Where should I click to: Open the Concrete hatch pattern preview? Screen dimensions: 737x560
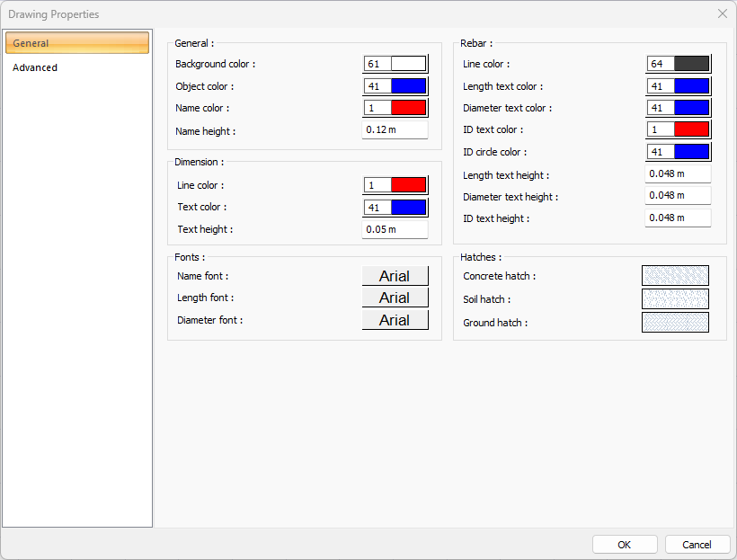point(675,276)
